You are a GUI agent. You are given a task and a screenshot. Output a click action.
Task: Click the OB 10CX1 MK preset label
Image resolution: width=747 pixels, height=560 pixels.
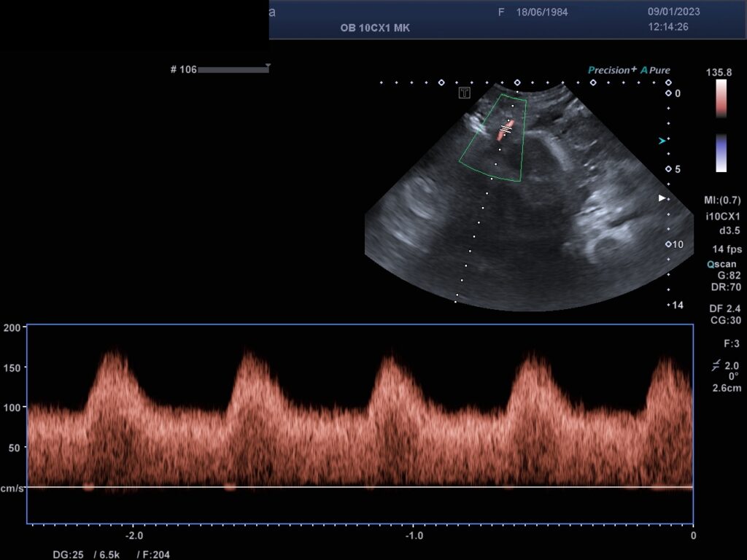pyautogui.click(x=376, y=28)
